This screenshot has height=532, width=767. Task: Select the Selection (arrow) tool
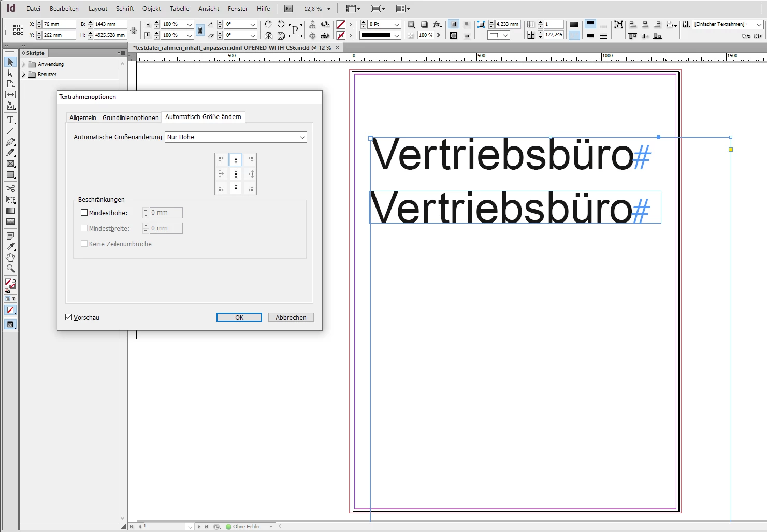coord(10,62)
